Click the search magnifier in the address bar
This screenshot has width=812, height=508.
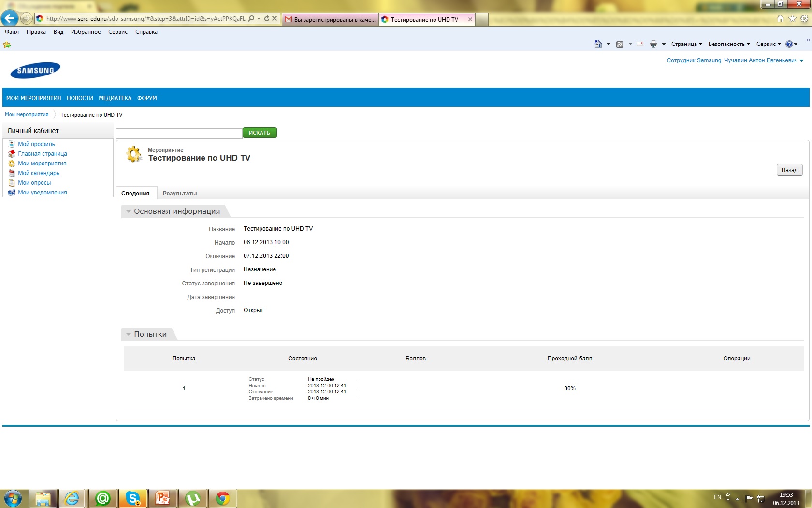(x=251, y=19)
